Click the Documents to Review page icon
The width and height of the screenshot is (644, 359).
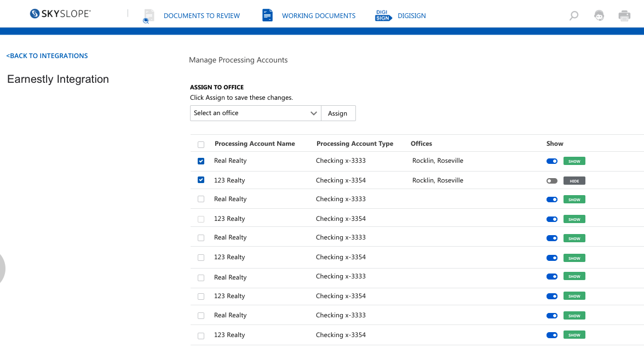tap(148, 16)
